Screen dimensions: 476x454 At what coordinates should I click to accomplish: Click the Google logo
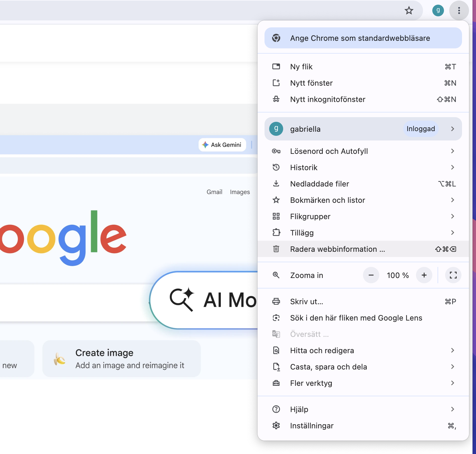63,238
